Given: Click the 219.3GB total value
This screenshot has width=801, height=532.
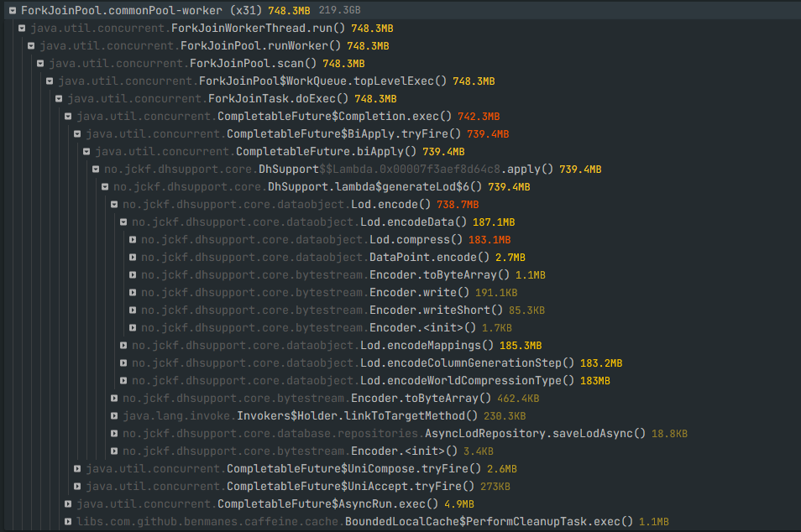Looking at the screenshot, I should [340, 10].
